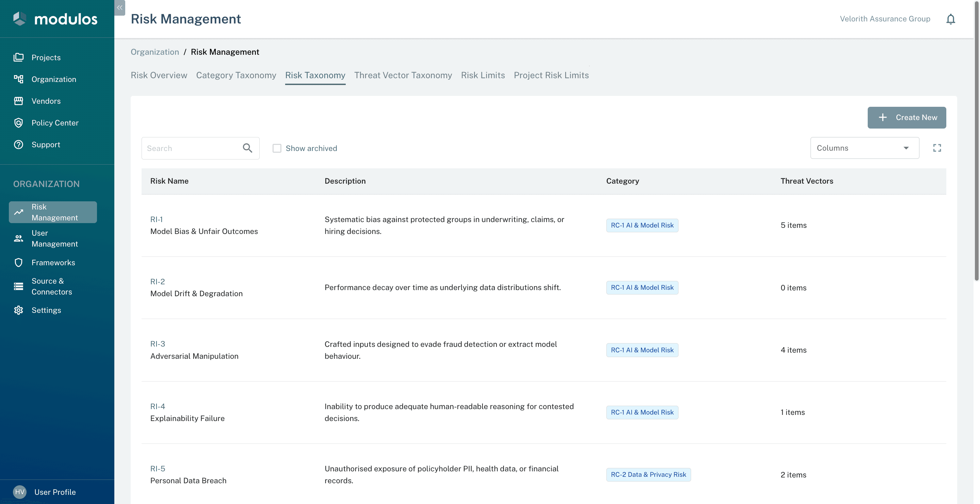Viewport: 980px width, 504px height.
Task: Click "Personal Data Breach" risk name
Action: point(188,481)
